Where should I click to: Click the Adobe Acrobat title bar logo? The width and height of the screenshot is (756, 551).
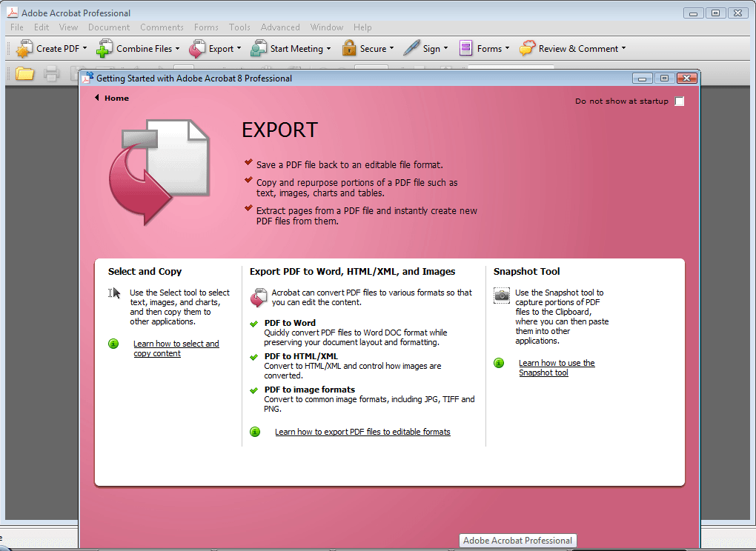(x=13, y=13)
